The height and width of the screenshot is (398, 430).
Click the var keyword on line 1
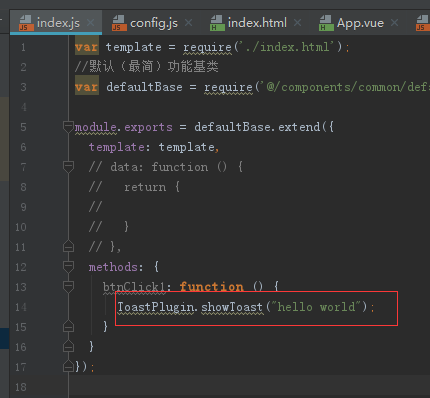(86, 47)
